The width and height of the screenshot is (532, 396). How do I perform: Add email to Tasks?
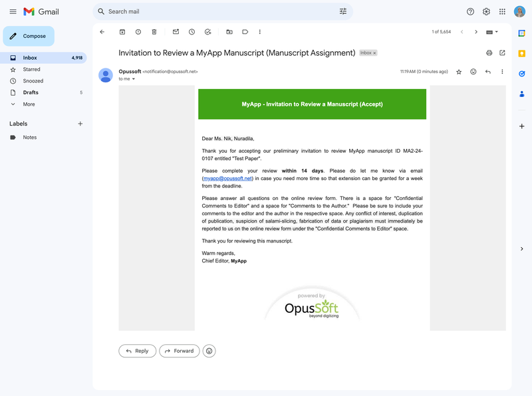coord(207,32)
